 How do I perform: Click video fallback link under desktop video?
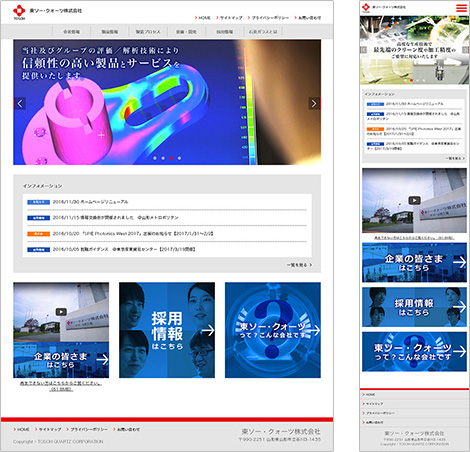[61, 386]
